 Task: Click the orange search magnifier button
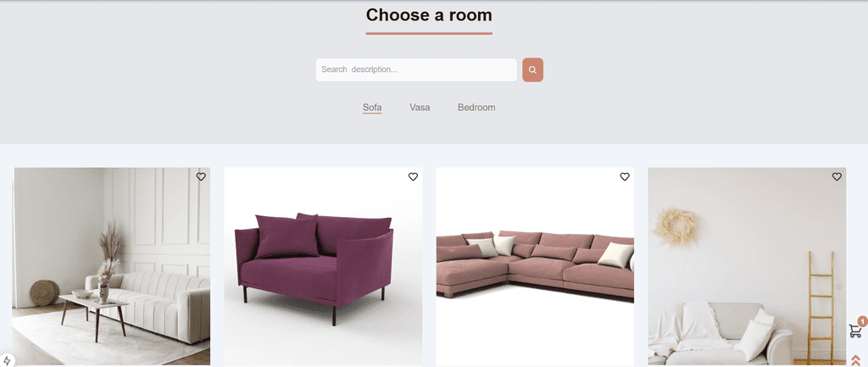point(532,70)
